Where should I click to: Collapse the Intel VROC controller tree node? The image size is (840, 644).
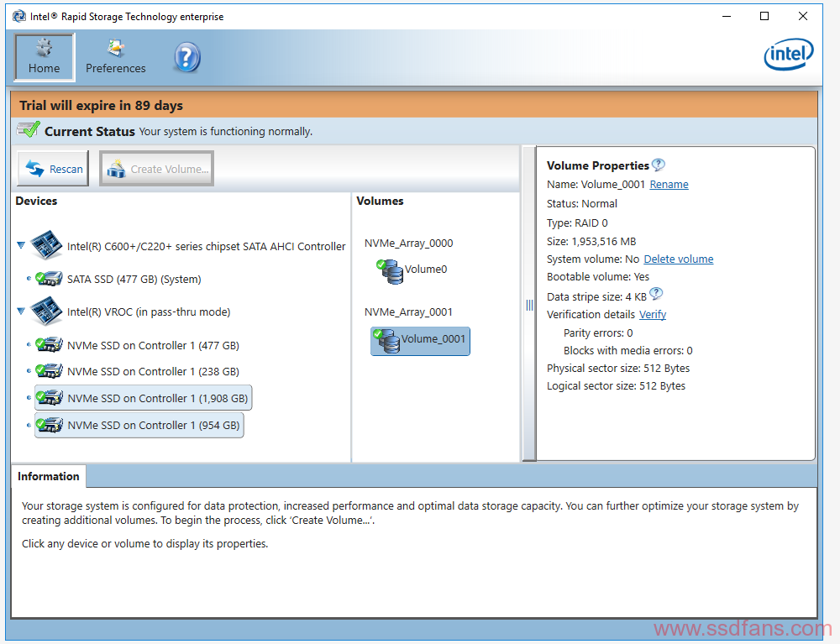pyautogui.click(x=21, y=311)
